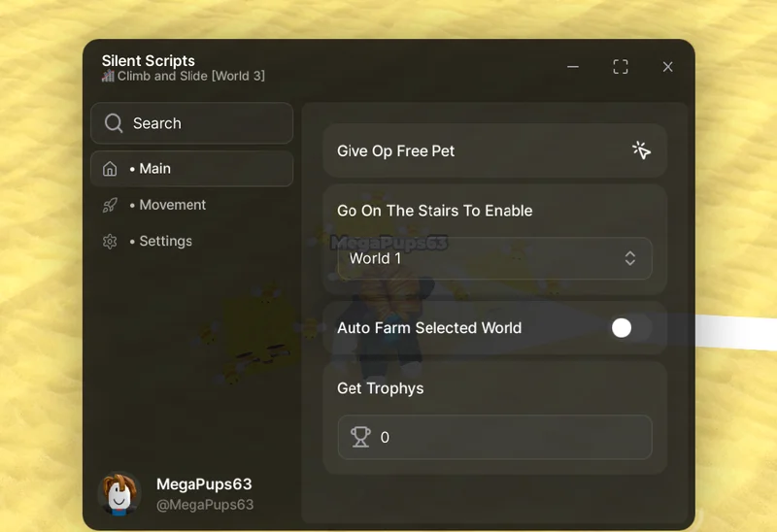Click the MegaPups63 avatar picture

pos(119,493)
